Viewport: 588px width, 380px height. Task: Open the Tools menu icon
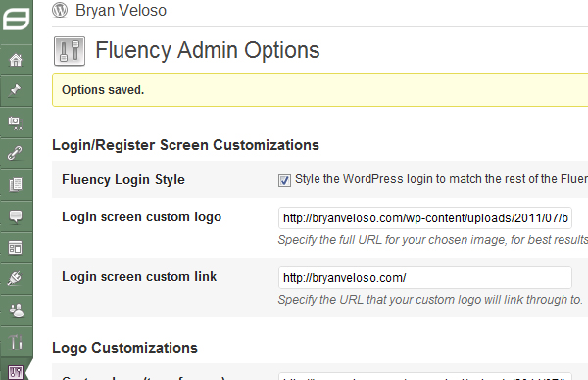[x=16, y=342]
